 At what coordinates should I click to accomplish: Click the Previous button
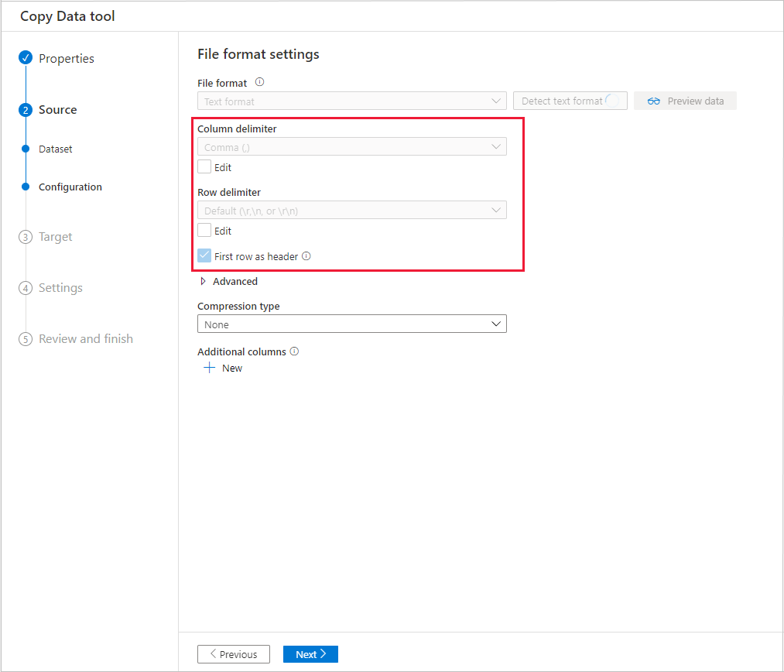point(233,653)
